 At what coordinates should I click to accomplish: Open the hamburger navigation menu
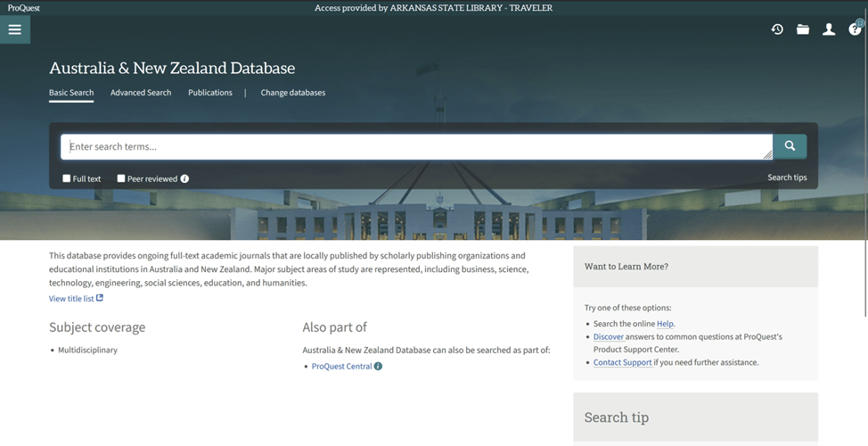coord(15,29)
